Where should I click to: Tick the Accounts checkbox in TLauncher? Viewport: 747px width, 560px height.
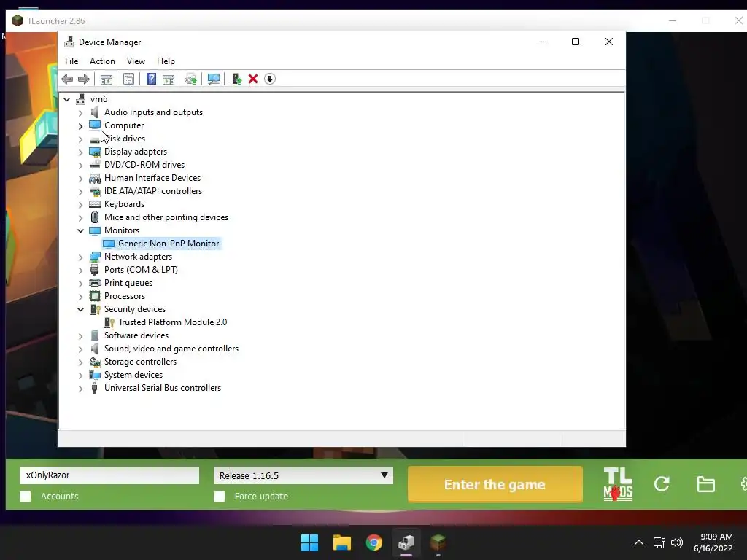(26, 496)
